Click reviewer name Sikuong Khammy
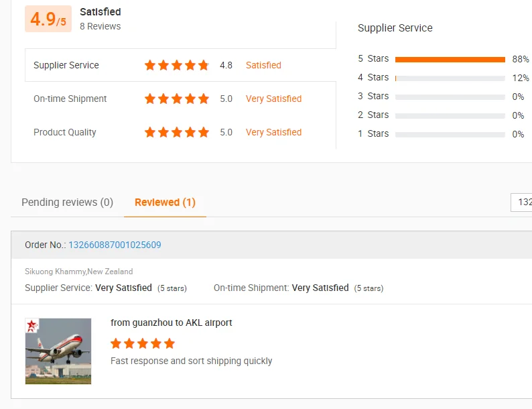This screenshot has width=532, height=409. [x=55, y=272]
